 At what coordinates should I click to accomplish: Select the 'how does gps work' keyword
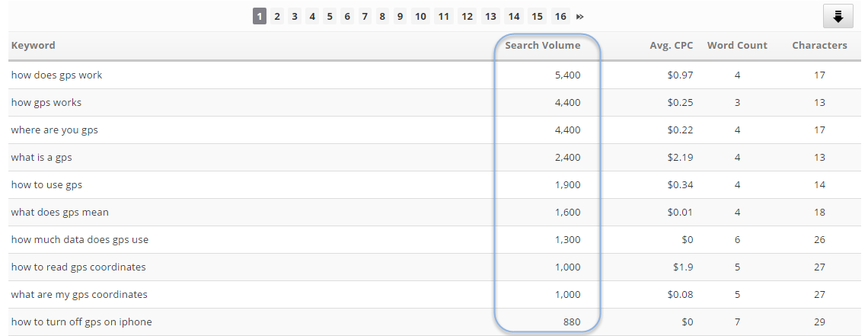click(56, 75)
